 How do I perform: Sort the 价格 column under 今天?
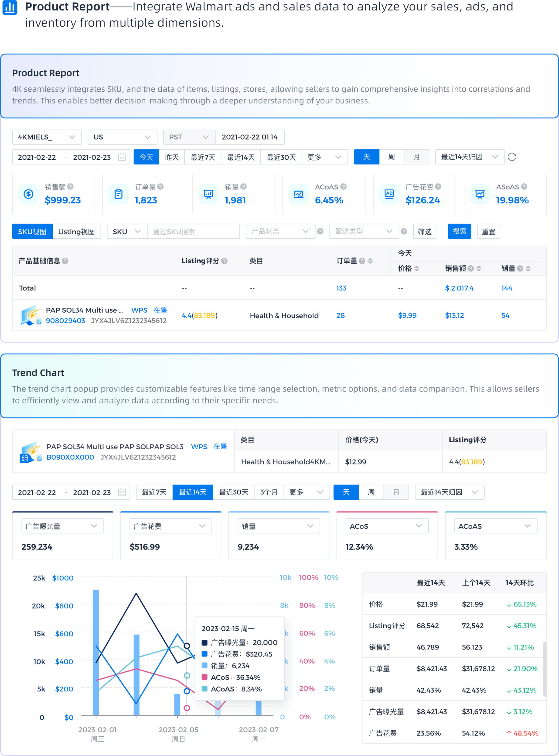coord(416,268)
